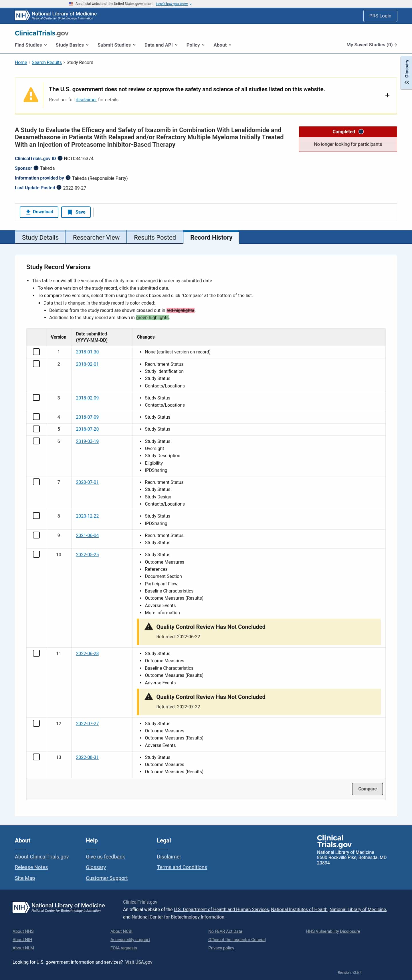
Task: Open the About dropdown menu
Action: point(222,45)
